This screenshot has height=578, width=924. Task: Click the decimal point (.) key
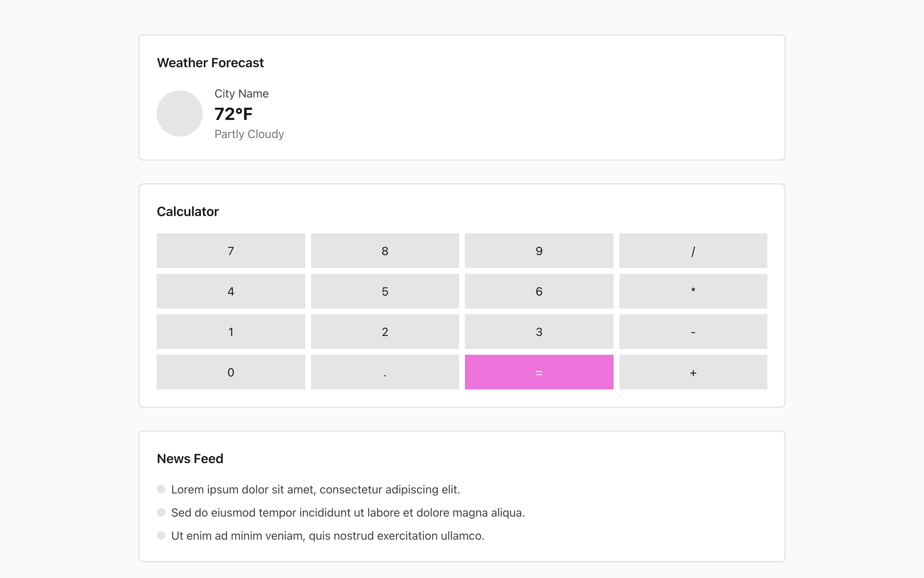click(x=385, y=372)
